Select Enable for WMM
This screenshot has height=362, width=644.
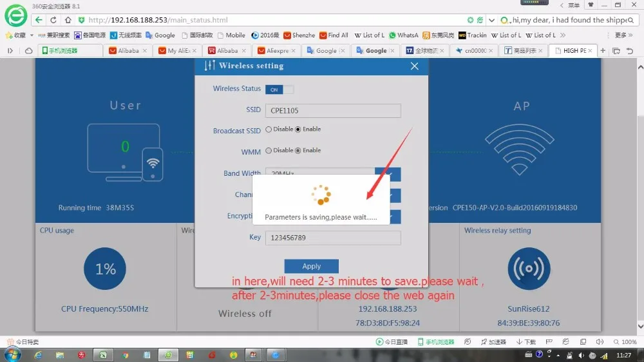pyautogui.click(x=298, y=150)
